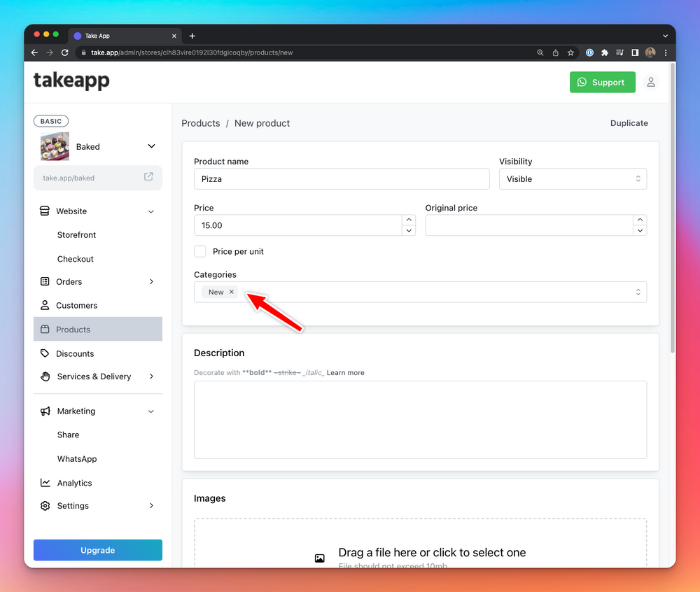Click the Learn more link
Image resolution: width=700 pixels, height=592 pixels.
[346, 372]
